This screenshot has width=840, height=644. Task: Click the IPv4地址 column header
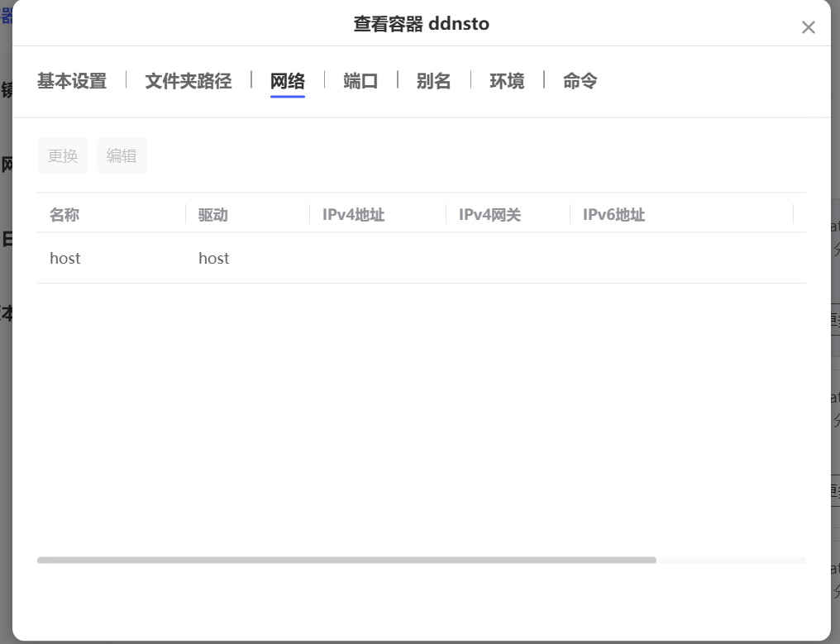tap(354, 215)
